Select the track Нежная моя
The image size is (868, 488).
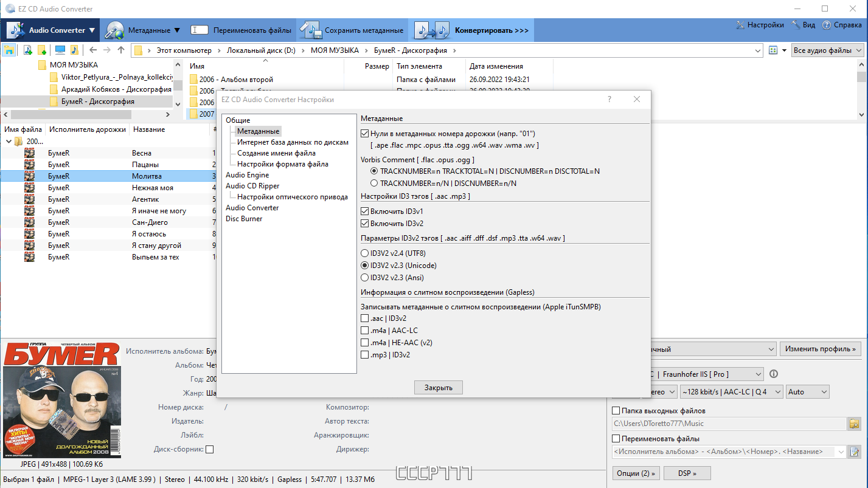[153, 188]
